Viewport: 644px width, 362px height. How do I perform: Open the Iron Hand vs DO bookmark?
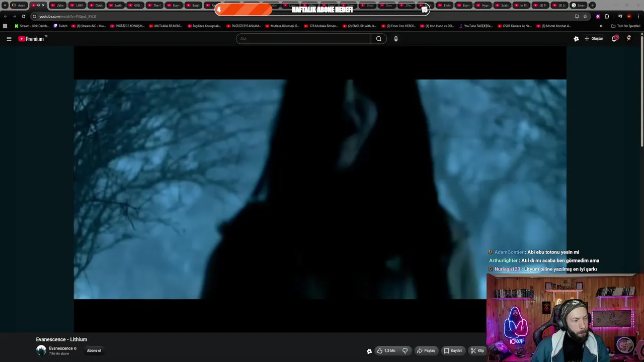(x=437, y=26)
